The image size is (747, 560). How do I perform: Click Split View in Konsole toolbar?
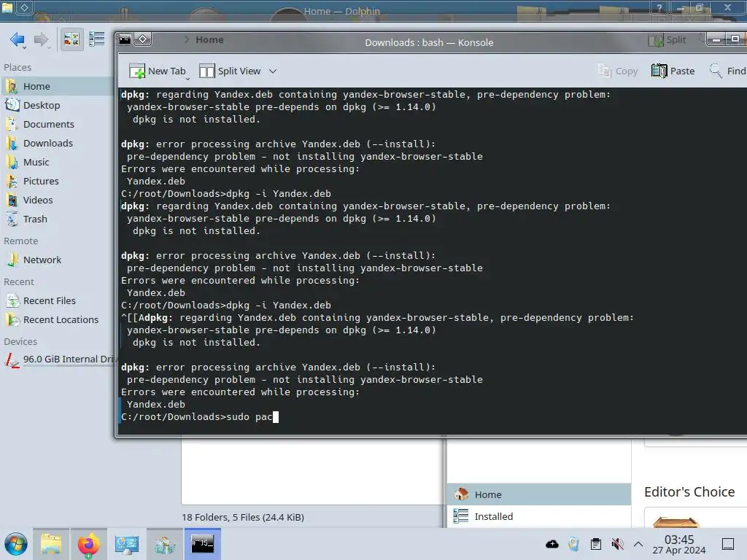230,71
